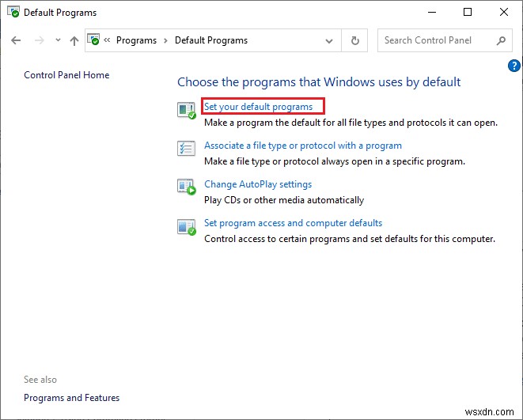The image size is (523, 420).
Task: Go to Control Panel Home
Action: [x=66, y=75]
